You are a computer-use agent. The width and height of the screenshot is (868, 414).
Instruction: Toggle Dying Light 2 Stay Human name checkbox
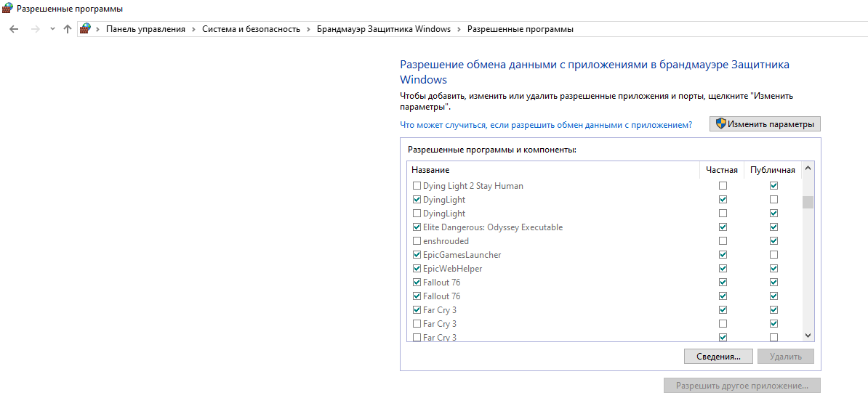(417, 186)
